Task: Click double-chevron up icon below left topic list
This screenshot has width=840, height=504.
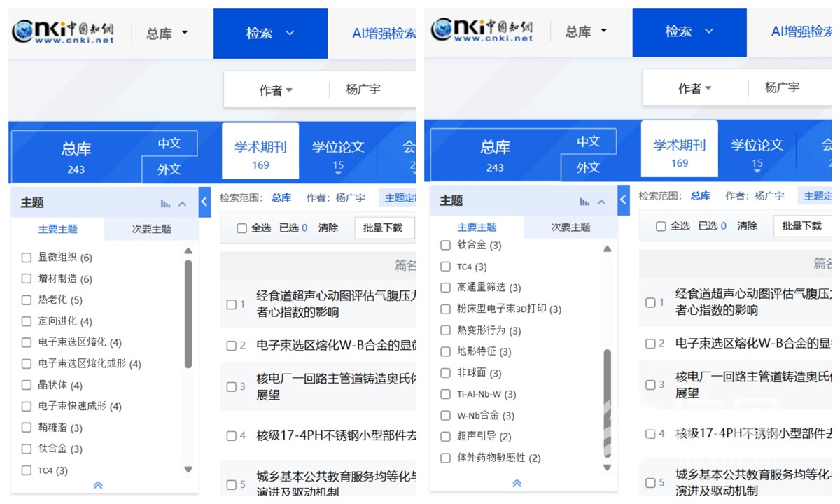Action: (98, 485)
